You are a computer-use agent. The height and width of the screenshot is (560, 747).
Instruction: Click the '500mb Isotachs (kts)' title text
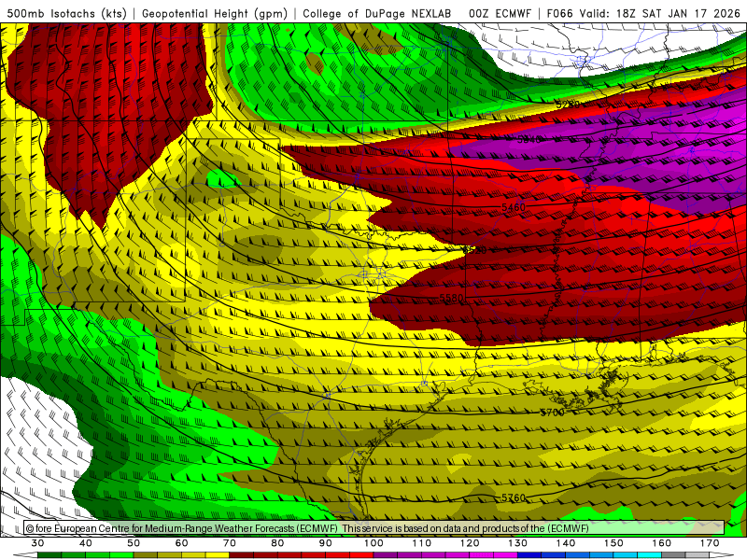[x=66, y=13]
